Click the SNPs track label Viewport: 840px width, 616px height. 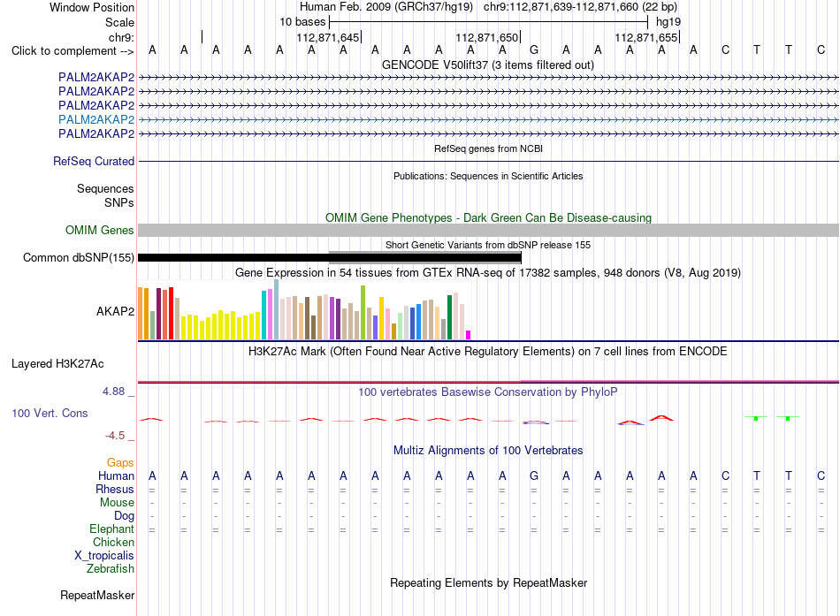point(119,202)
